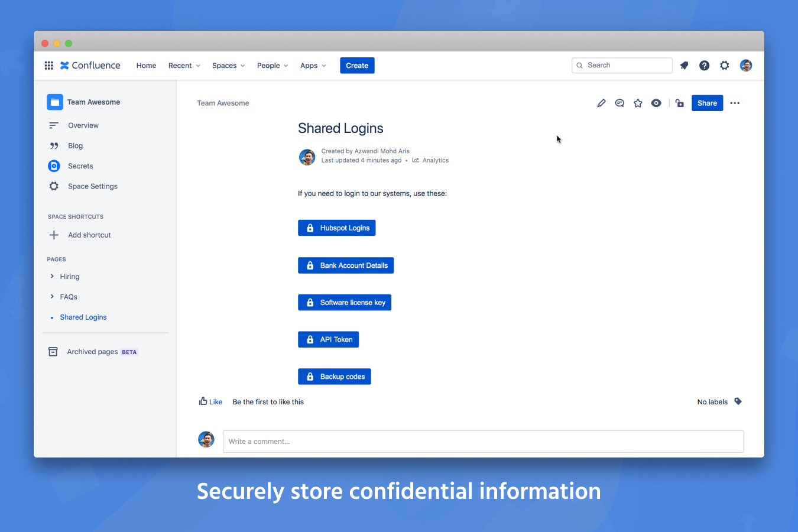
Task: Click the lock icon on Hubspot Logins
Action: (x=310, y=228)
